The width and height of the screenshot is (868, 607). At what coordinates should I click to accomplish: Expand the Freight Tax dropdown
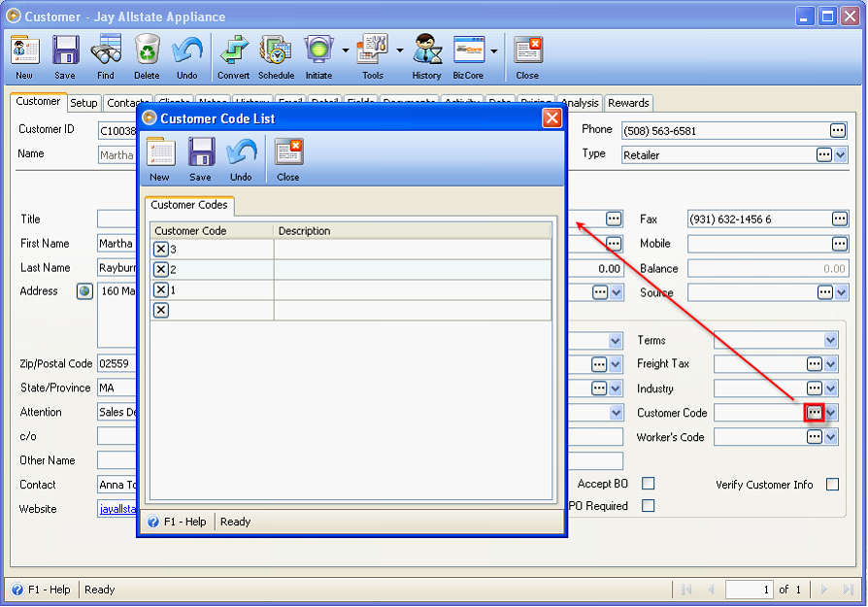tap(830, 364)
